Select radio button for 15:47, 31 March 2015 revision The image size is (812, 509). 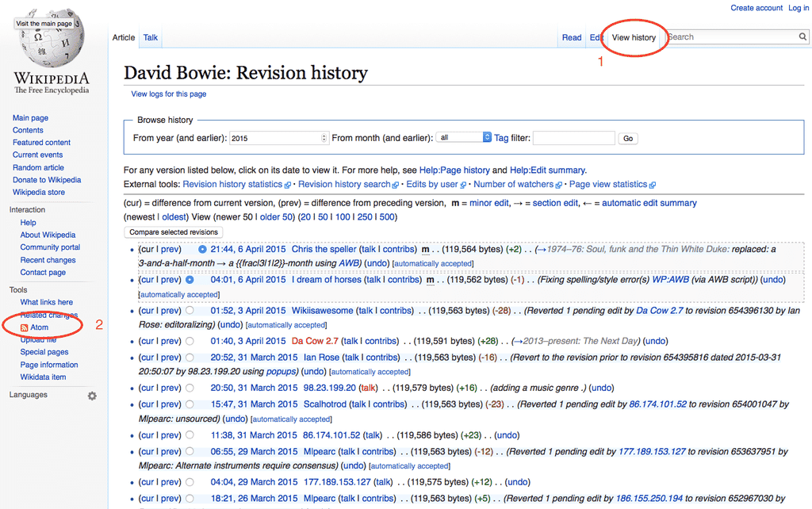[190, 404]
